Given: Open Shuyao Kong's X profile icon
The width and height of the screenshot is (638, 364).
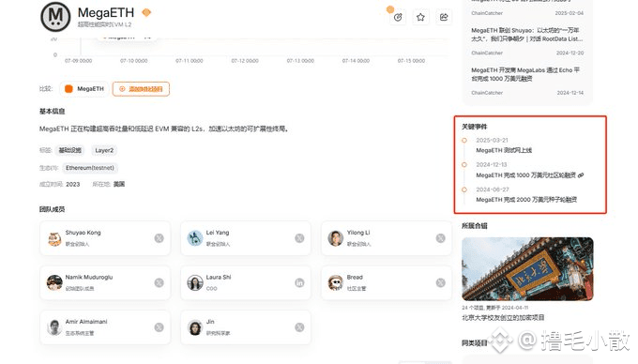Looking at the screenshot, I should [x=159, y=238].
